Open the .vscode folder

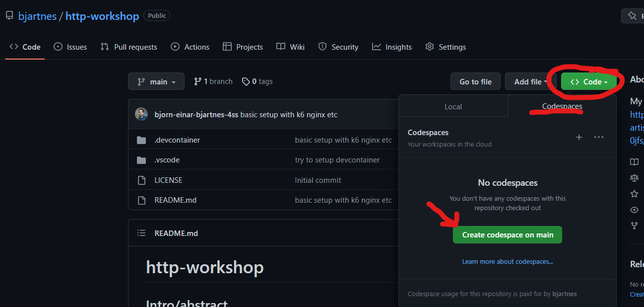[x=167, y=160]
